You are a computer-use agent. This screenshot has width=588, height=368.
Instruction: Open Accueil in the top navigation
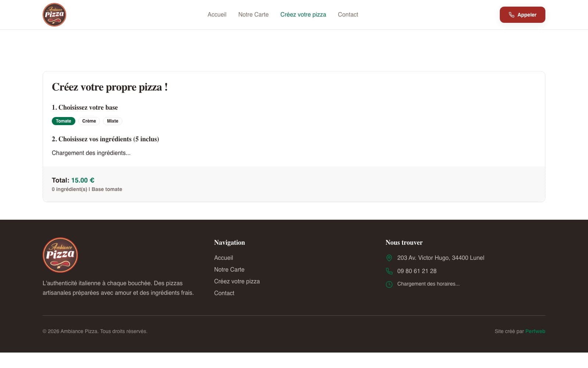pos(217,15)
